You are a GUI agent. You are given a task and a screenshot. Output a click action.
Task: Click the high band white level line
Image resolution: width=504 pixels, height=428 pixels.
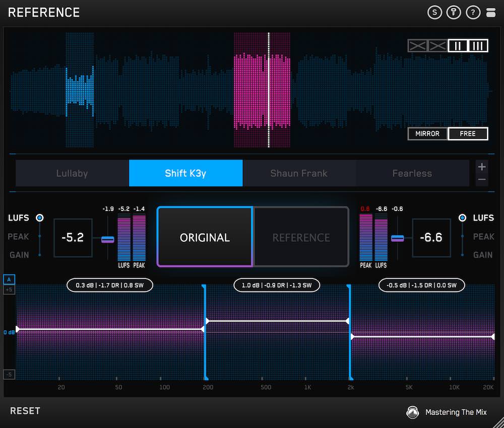point(423,336)
